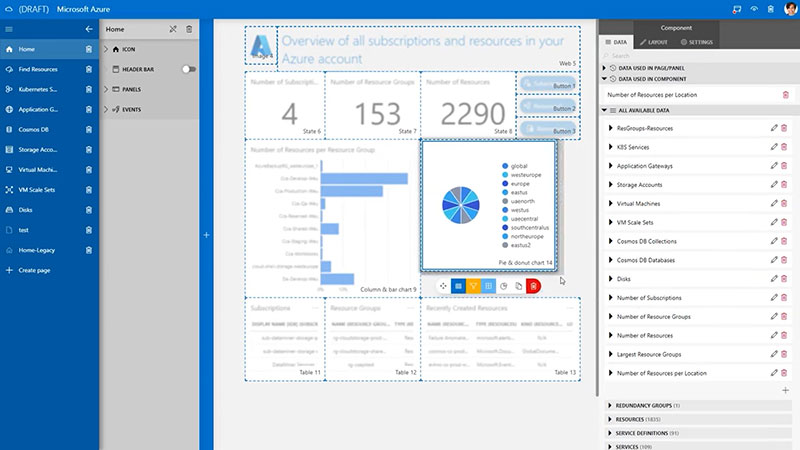800x450 pixels.
Task: Expand the PANELS tree item
Action: 106,89
